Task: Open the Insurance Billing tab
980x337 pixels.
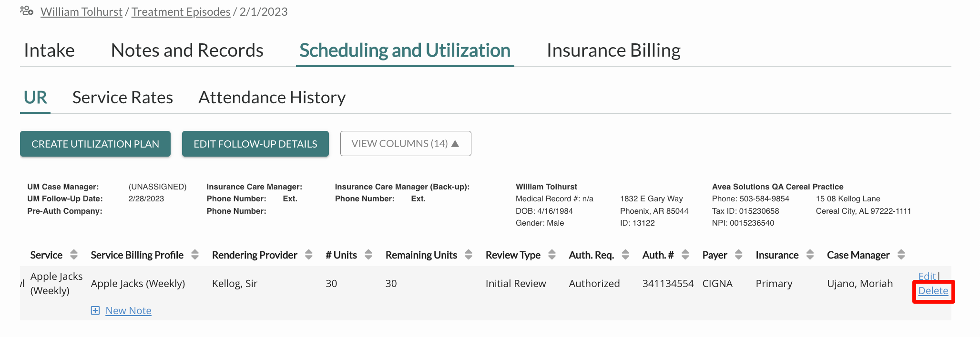Action: pos(613,50)
